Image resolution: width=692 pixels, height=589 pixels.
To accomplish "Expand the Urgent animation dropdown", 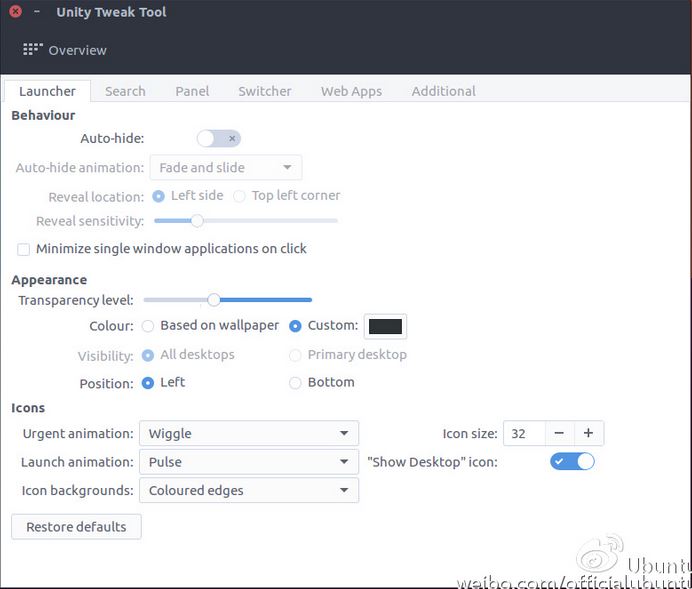I will 248,434.
